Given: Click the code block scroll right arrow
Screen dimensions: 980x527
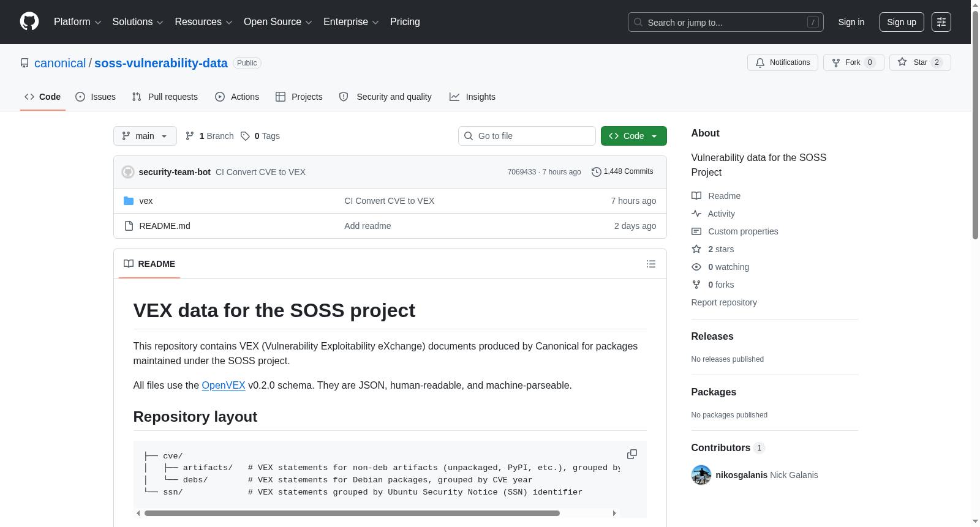Looking at the screenshot, I should point(614,514).
